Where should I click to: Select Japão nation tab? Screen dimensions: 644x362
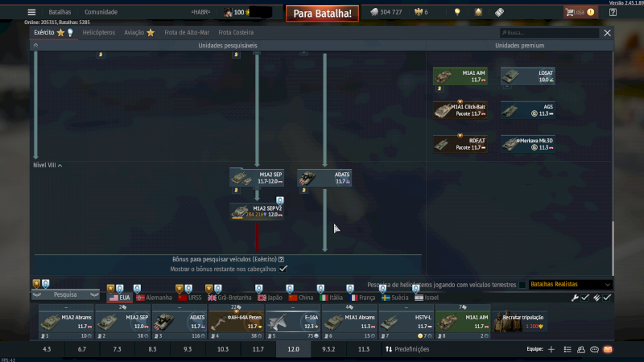270,298
